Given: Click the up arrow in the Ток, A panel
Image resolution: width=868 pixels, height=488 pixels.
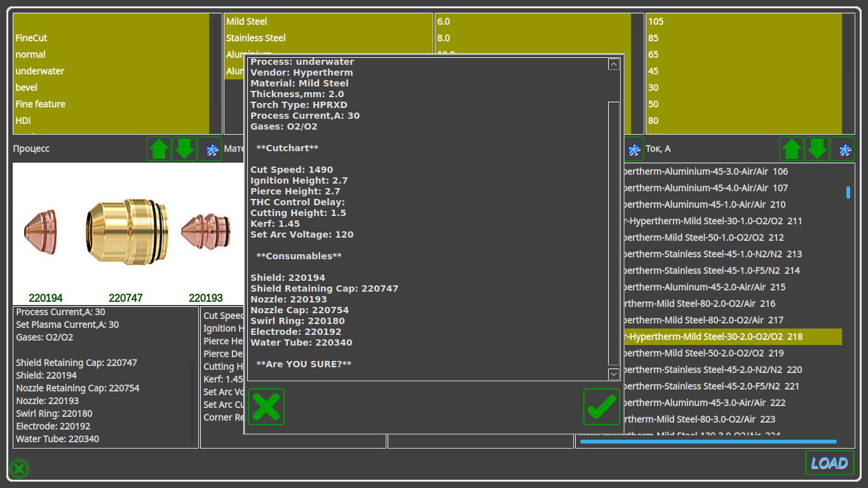Looking at the screenshot, I should (792, 149).
